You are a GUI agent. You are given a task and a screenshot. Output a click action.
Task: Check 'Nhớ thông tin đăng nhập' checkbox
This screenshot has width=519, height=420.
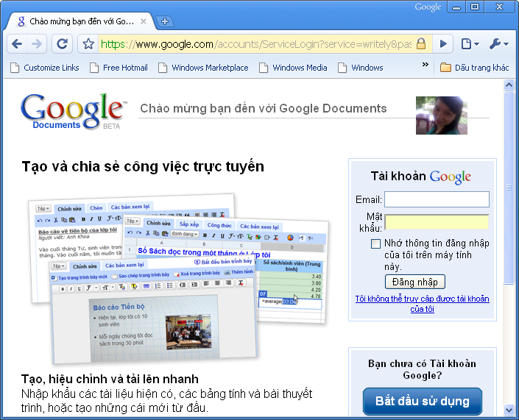coord(375,243)
